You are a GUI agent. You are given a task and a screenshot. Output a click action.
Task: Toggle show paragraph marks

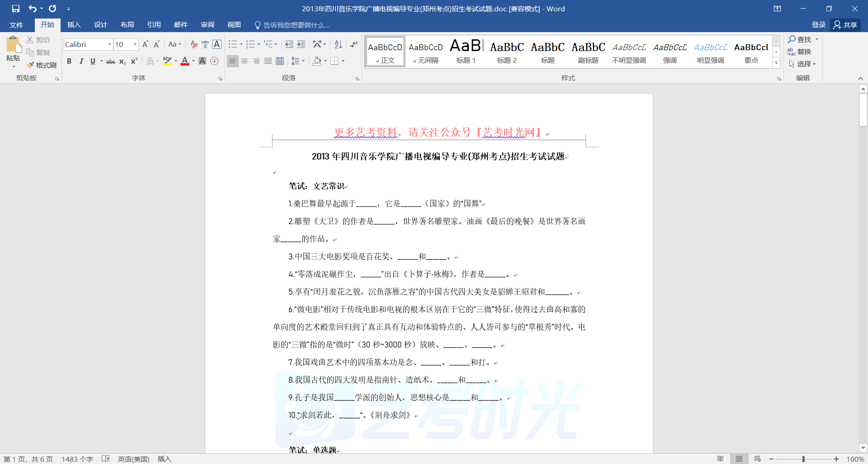pyautogui.click(x=354, y=44)
